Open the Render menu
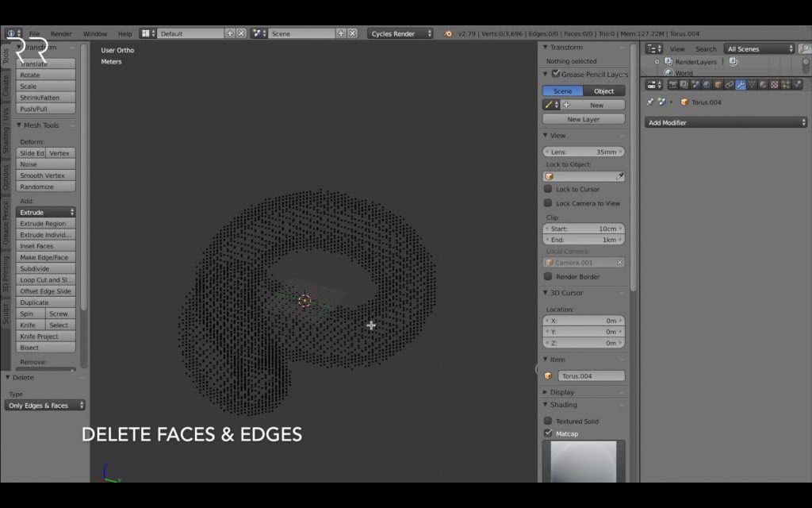Screen dimensions: 812x508 coord(61,33)
